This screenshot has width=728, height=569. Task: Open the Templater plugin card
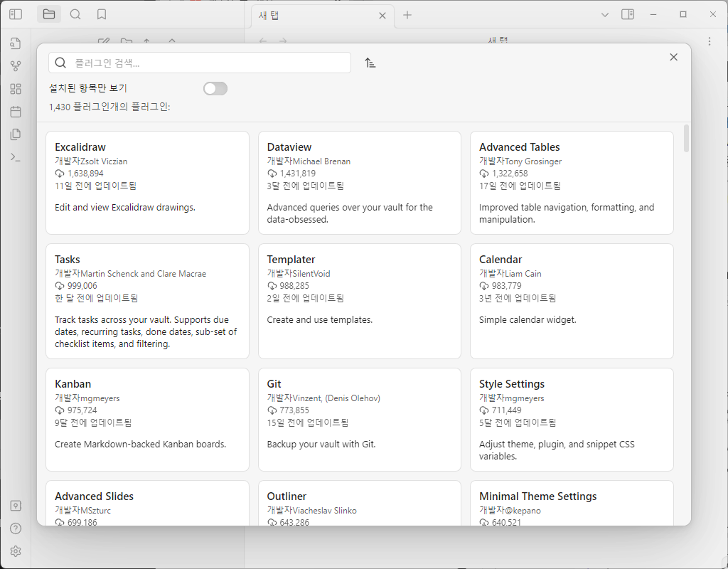pyautogui.click(x=359, y=301)
